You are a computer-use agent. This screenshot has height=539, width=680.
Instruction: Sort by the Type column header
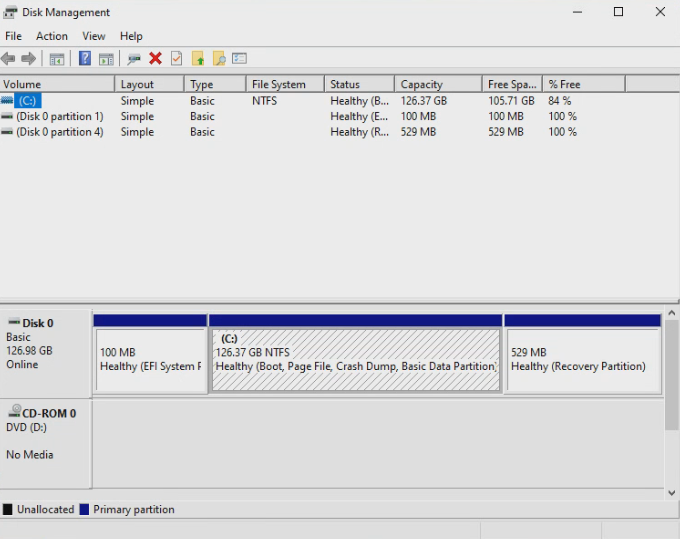coord(215,84)
